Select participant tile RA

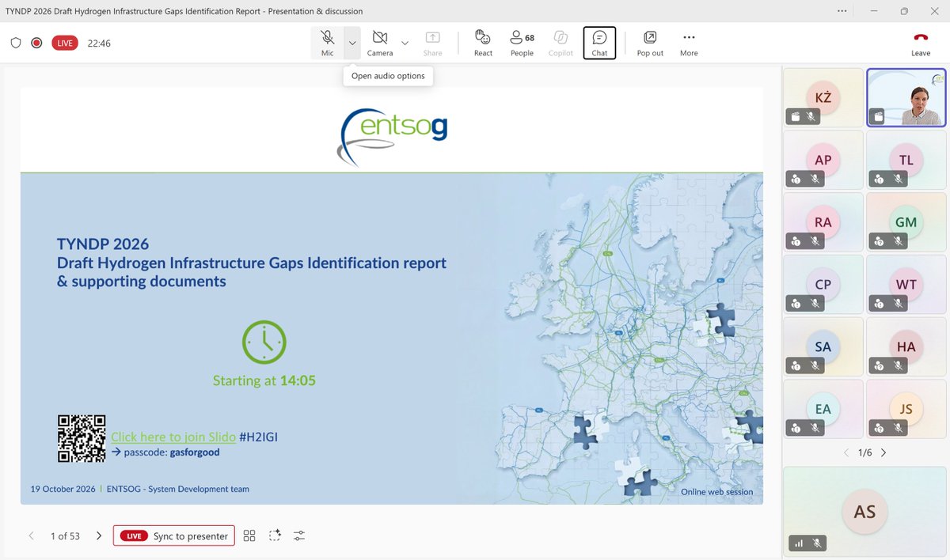click(x=823, y=222)
